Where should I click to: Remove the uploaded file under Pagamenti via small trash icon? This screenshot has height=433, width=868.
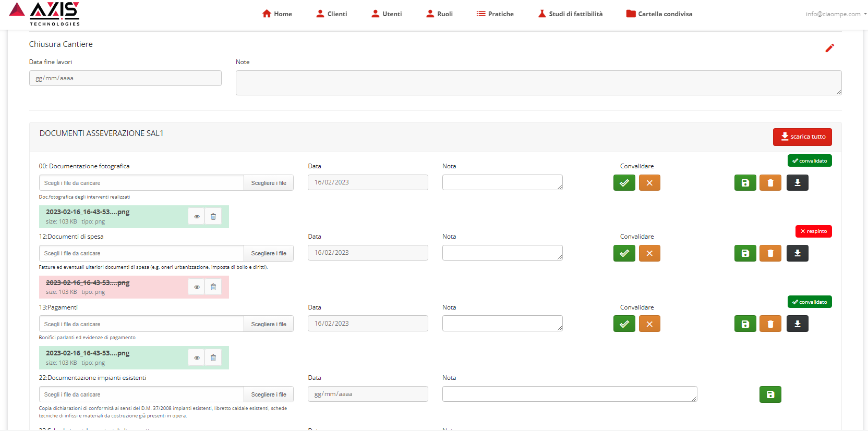coord(213,357)
